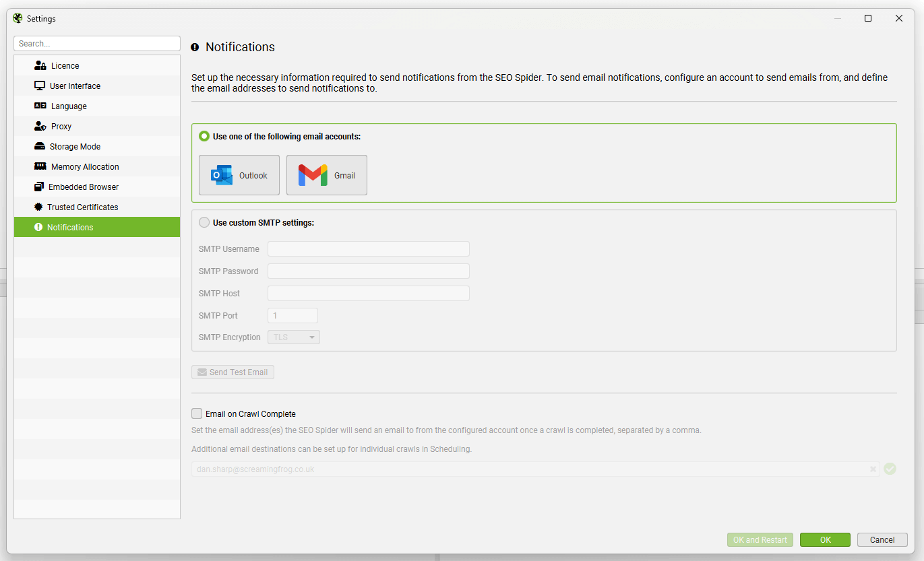Open the User Interface settings icon
This screenshot has height=561, width=924.
coord(40,86)
